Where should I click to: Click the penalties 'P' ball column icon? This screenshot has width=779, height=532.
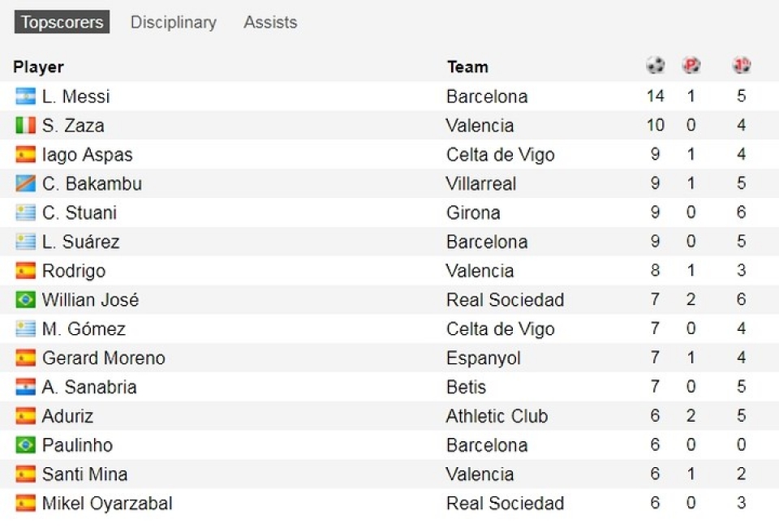point(691,66)
